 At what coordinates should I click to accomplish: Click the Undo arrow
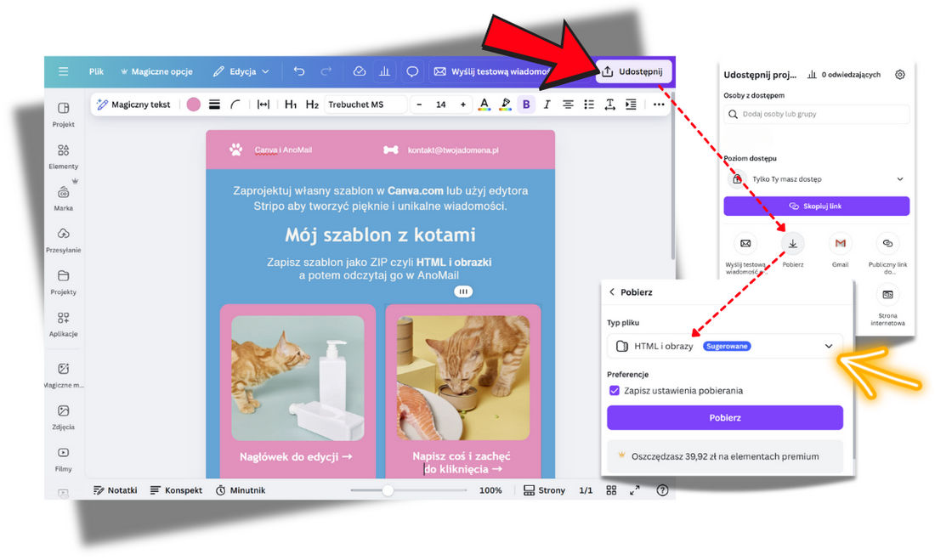tap(299, 71)
